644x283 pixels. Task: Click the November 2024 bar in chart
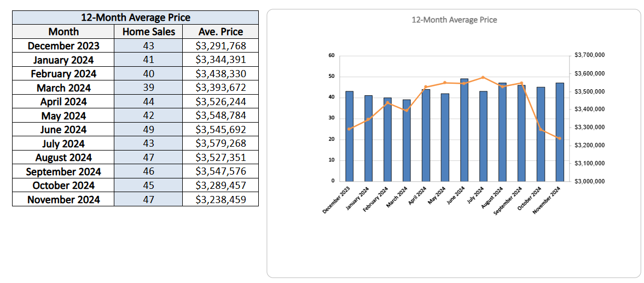[x=560, y=132]
